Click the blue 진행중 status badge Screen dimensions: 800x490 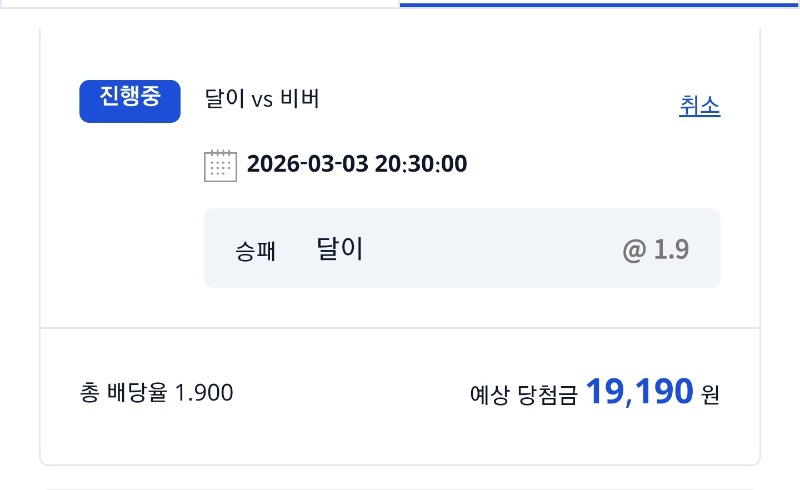coord(130,100)
